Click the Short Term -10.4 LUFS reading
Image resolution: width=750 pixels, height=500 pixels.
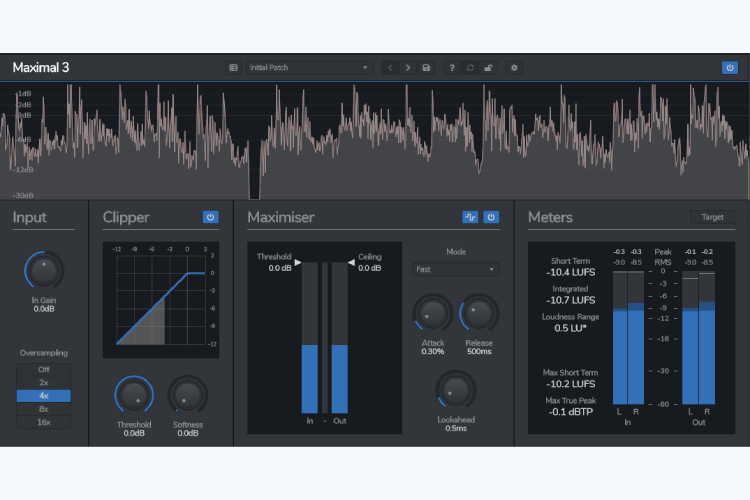click(571, 272)
